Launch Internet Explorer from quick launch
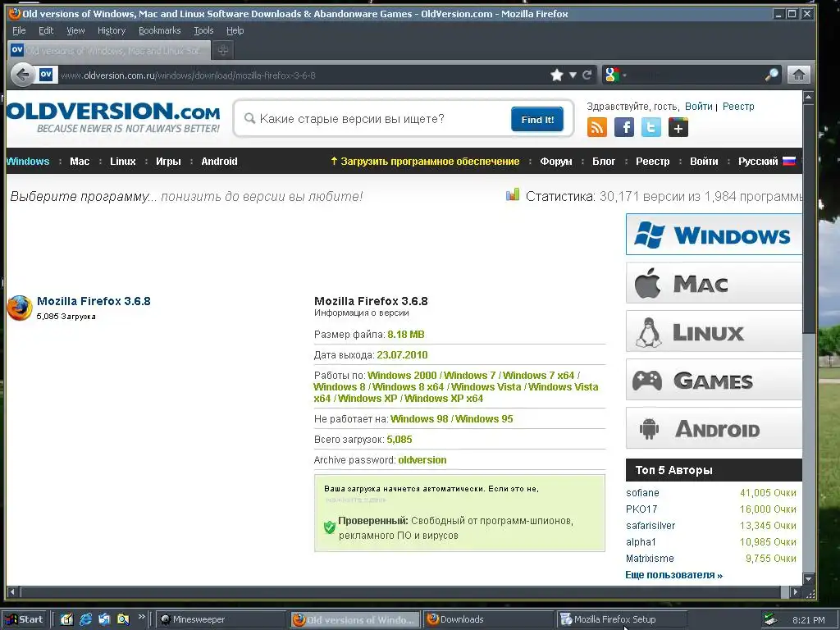Viewport: 840px width, 630px height. pyautogui.click(x=85, y=619)
